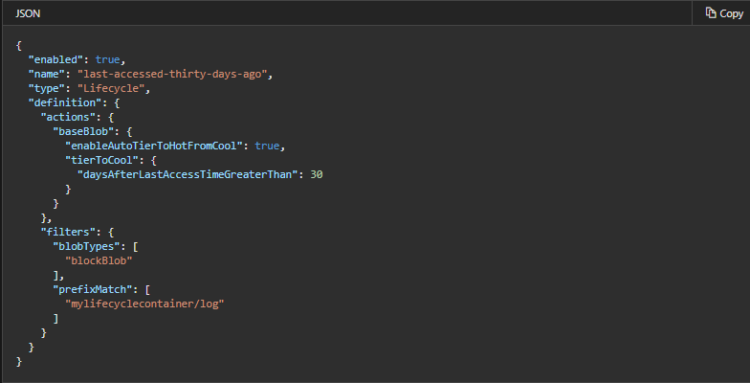Click the "definition" key
The width and height of the screenshot is (750, 383).
click(x=65, y=103)
